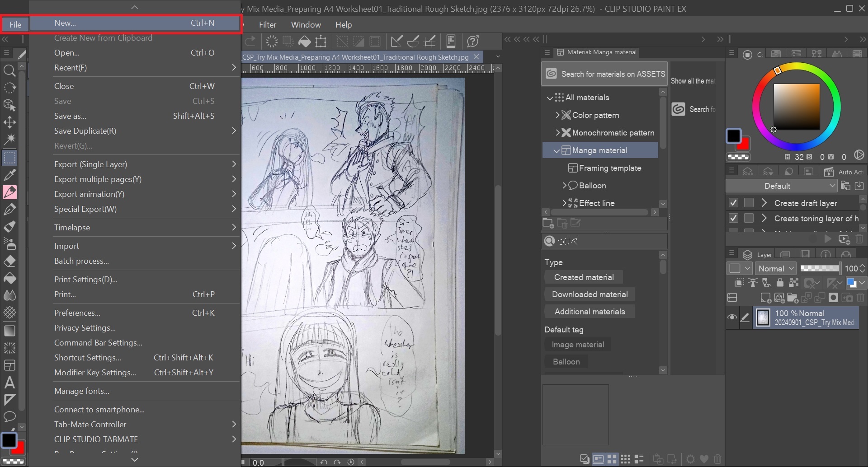Click the Fill bucket tool
The image size is (868, 467).
[x=9, y=279]
